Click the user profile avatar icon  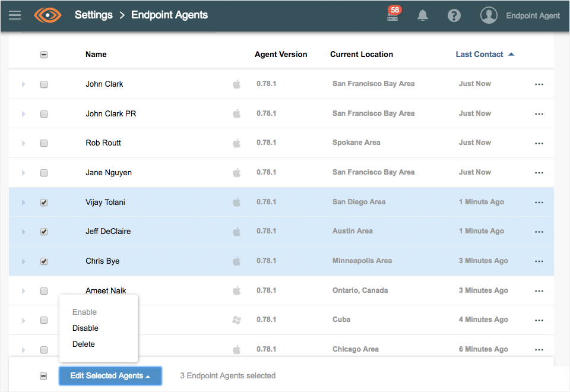coord(489,16)
